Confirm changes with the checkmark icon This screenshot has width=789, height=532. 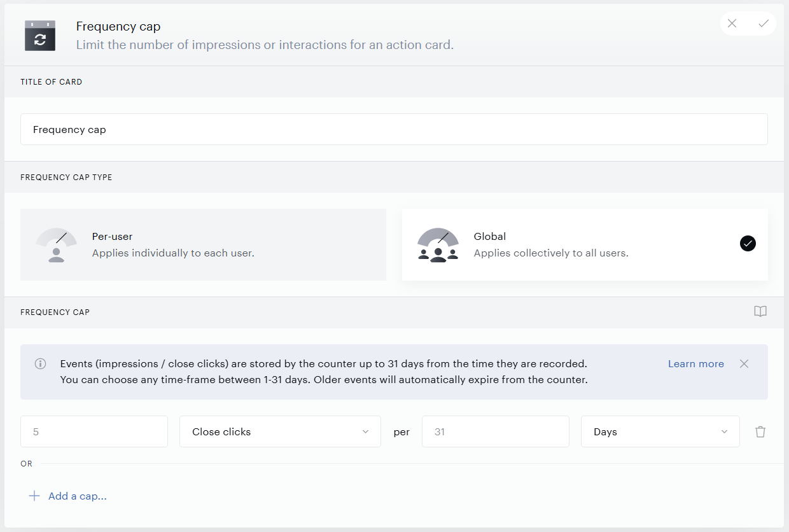click(764, 24)
